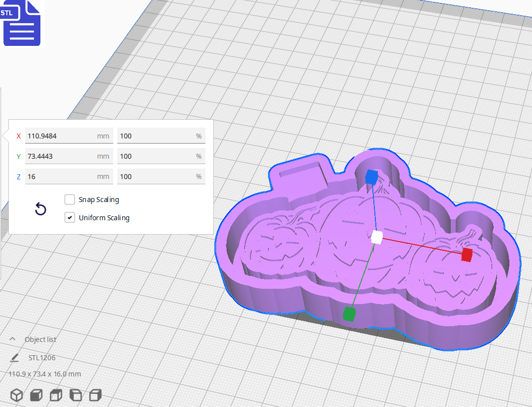Click the Z dimension field
The image size is (532, 407).
(69, 176)
